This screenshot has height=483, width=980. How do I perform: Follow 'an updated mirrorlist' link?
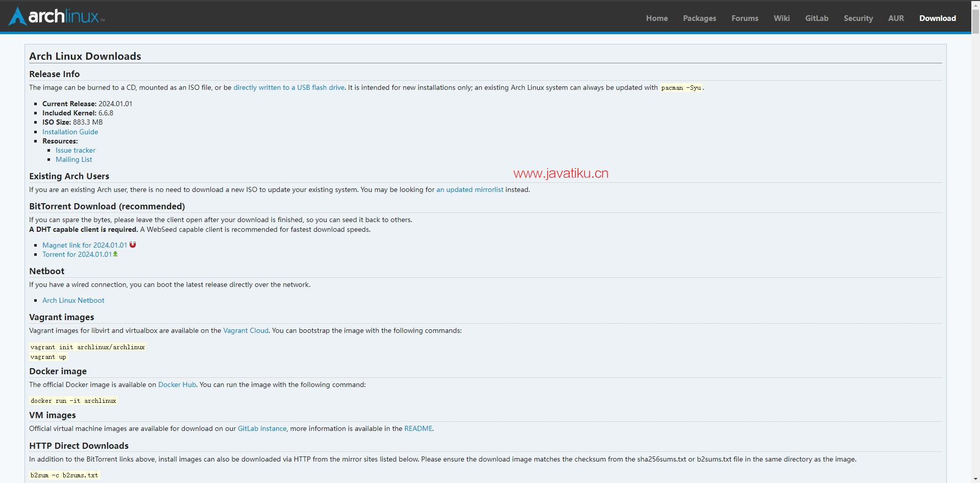point(470,189)
